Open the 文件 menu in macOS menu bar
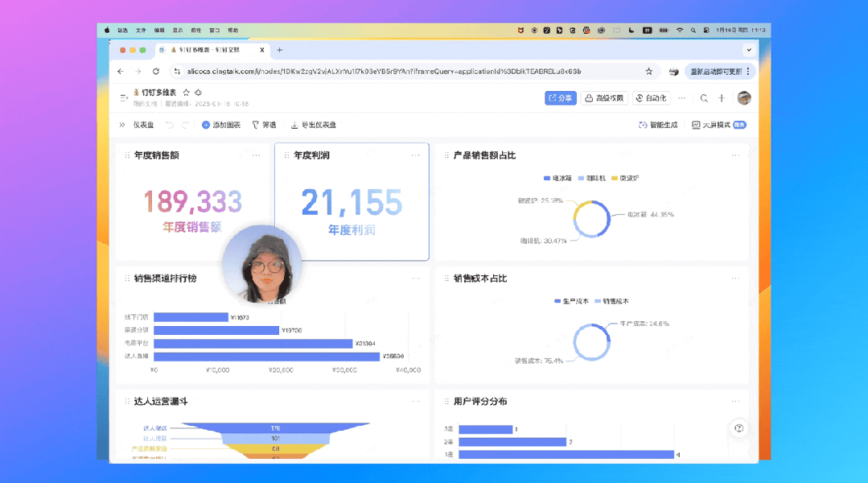The height and width of the screenshot is (483, 868). (x=141, y=30)
